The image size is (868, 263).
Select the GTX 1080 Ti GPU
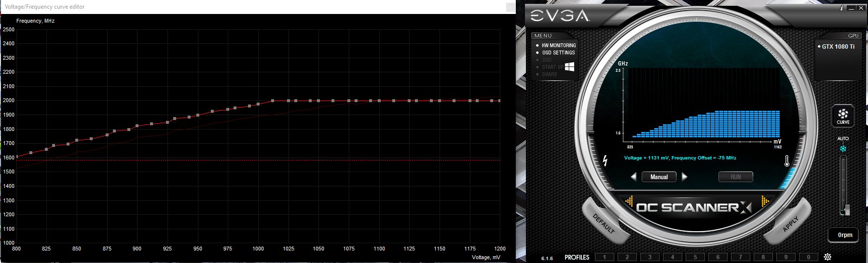[x=838, y=47]
